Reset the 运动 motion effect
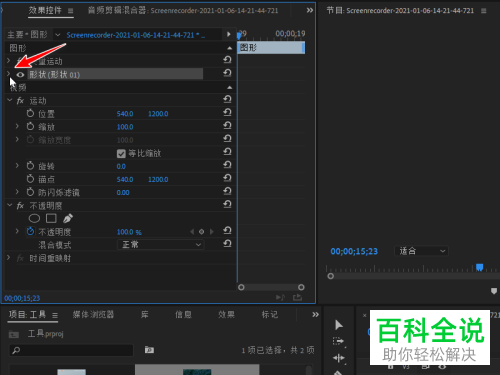Image resolution: width=500 pixels, height=375 pixels. tap(227, 99)
